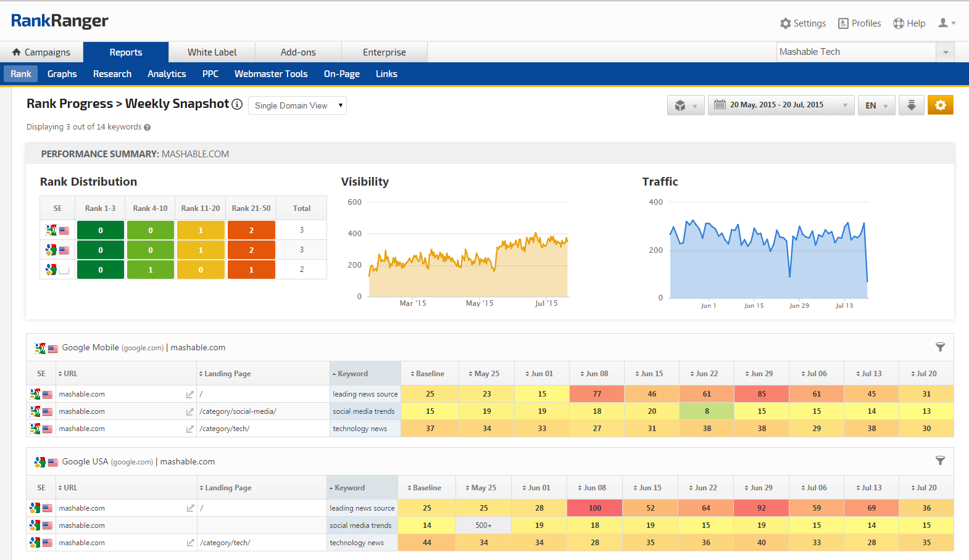Click the orange gear report options icon
Viewport: 969px width, 560px height.
[x=940, y=105]
